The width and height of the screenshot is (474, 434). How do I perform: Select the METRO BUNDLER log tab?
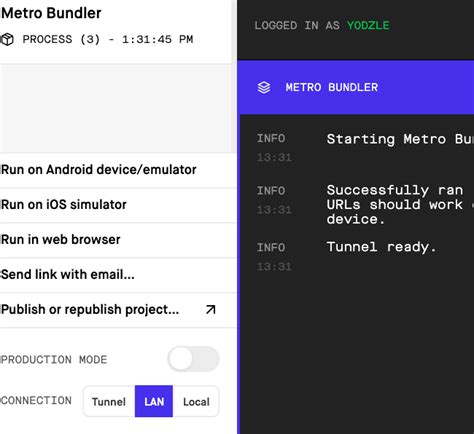356,87
